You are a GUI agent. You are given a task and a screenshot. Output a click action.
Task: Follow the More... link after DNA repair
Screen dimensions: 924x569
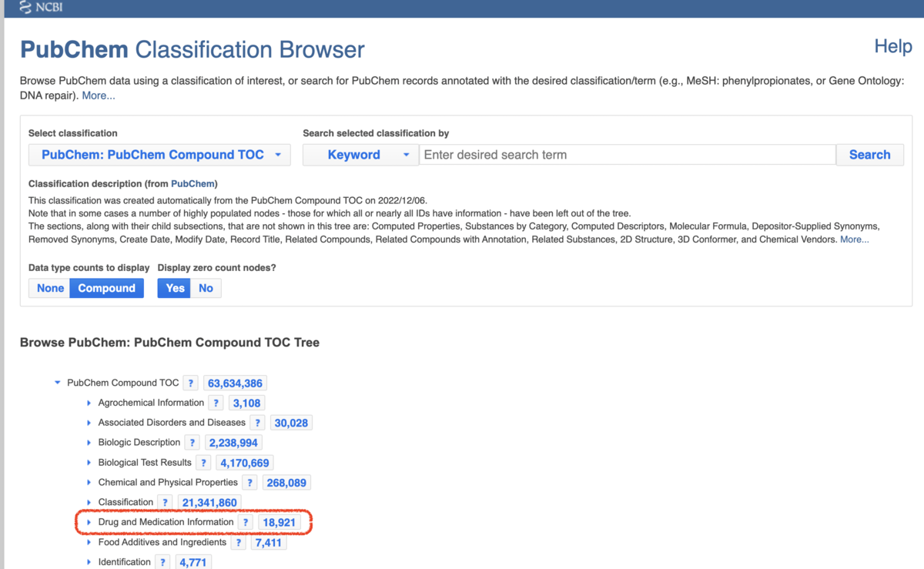pyautogui.click(x=99, y=95)
